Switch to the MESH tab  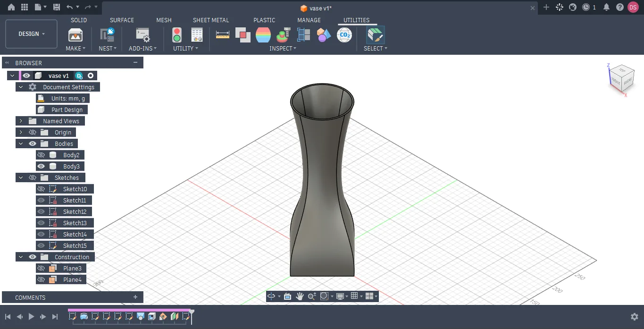[x=164, y=20]
